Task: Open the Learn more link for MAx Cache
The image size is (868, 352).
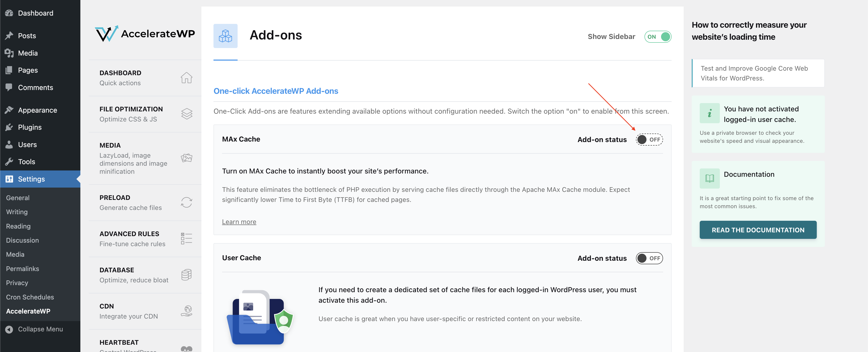Action: (x=239, y=222)
